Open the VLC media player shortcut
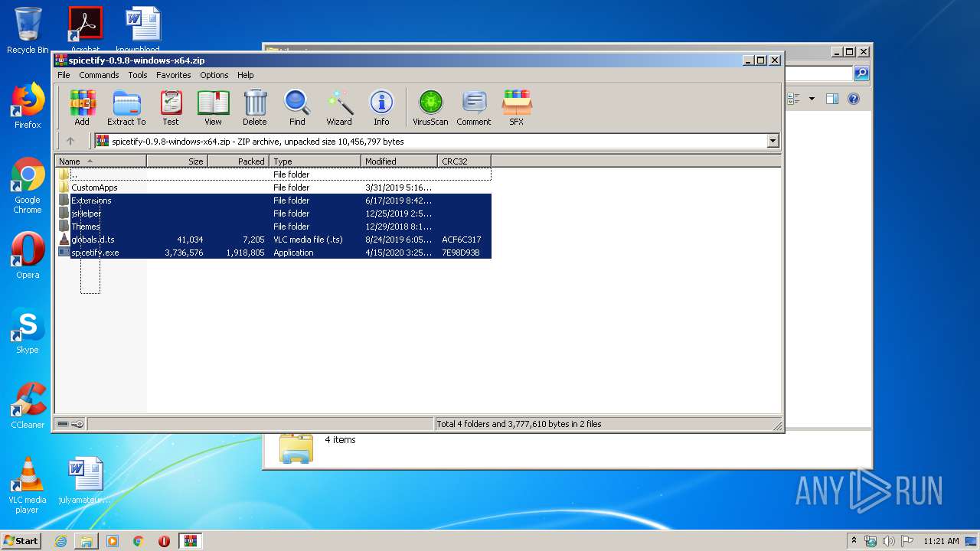This screenshot has height=551, width=980. click(x=28, y=485)
